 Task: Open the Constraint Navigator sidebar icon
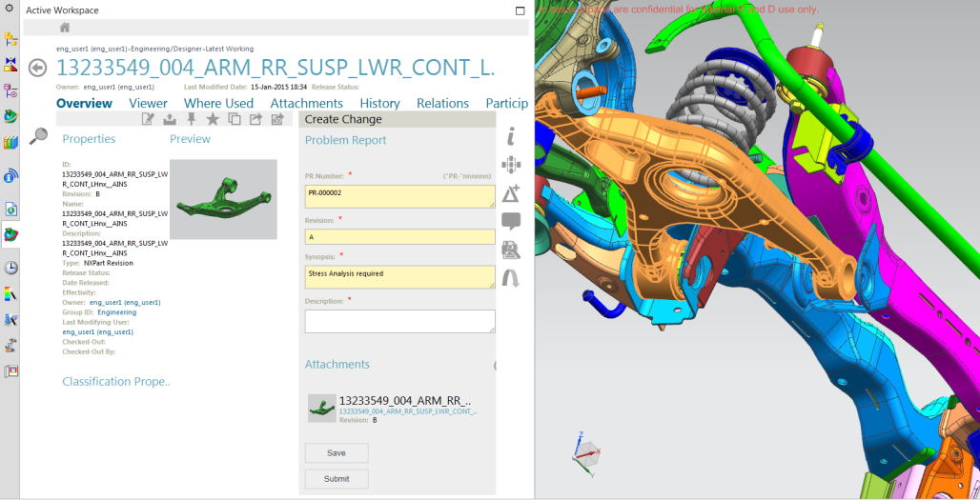pyautogui.click(x=10, y=65)
